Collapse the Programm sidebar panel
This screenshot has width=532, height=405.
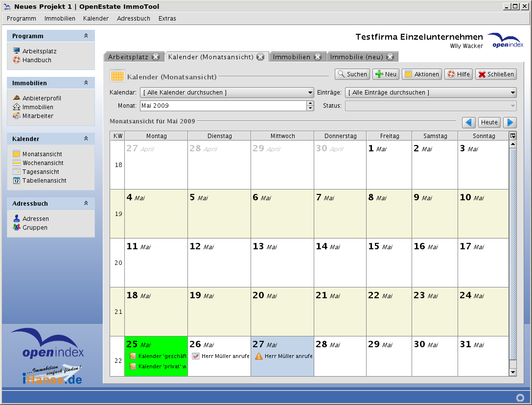tap(86, 36)
